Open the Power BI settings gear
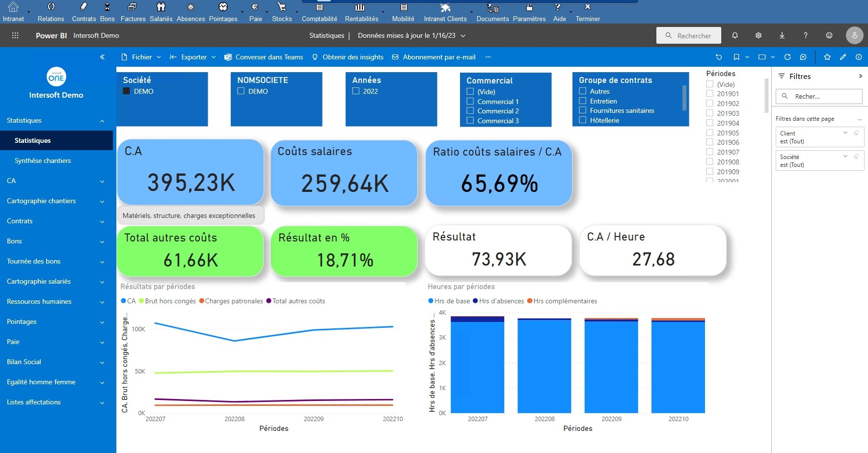This screenshot has width=868, height=453. point(758,35)
